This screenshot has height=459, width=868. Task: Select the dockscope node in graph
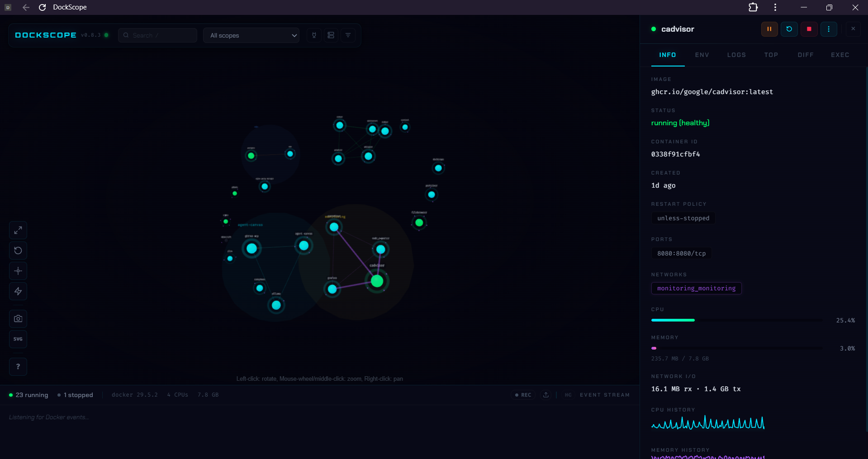coord(438,168)
